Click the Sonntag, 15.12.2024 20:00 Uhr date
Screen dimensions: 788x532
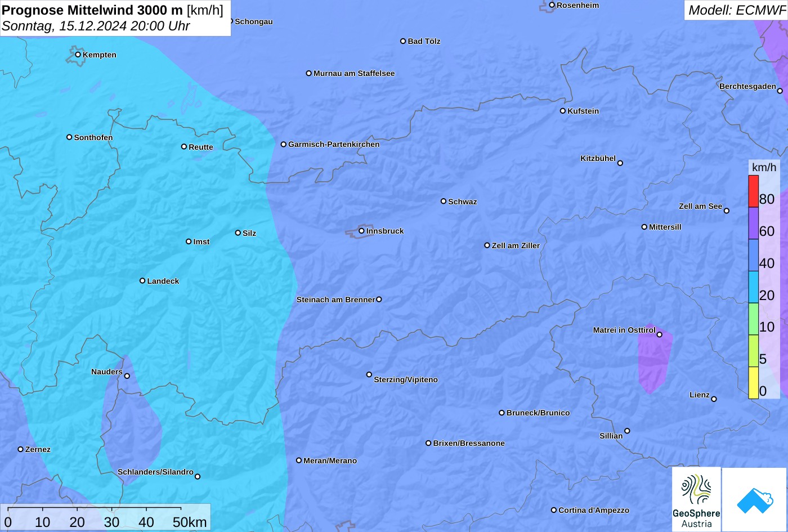(x=96, y=26)
